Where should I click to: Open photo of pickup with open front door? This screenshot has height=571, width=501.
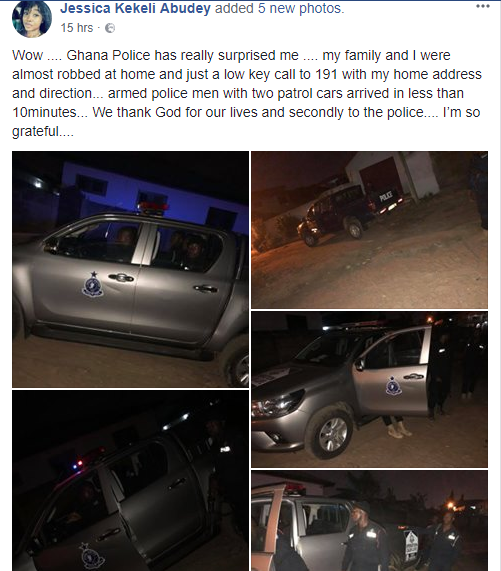pos(369,389)
